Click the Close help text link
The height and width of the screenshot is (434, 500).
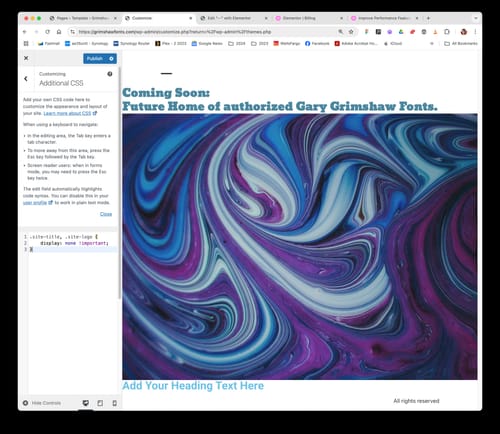coord(106,214)
